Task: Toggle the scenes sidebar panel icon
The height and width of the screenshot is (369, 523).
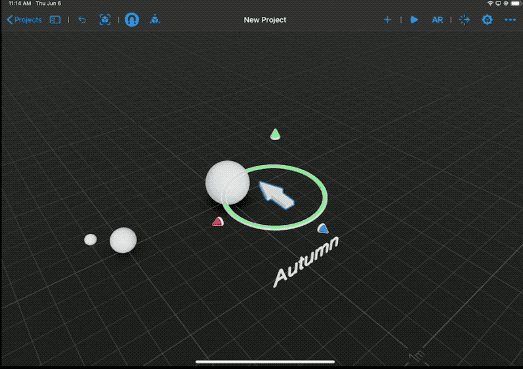Action: coord(55,20)
